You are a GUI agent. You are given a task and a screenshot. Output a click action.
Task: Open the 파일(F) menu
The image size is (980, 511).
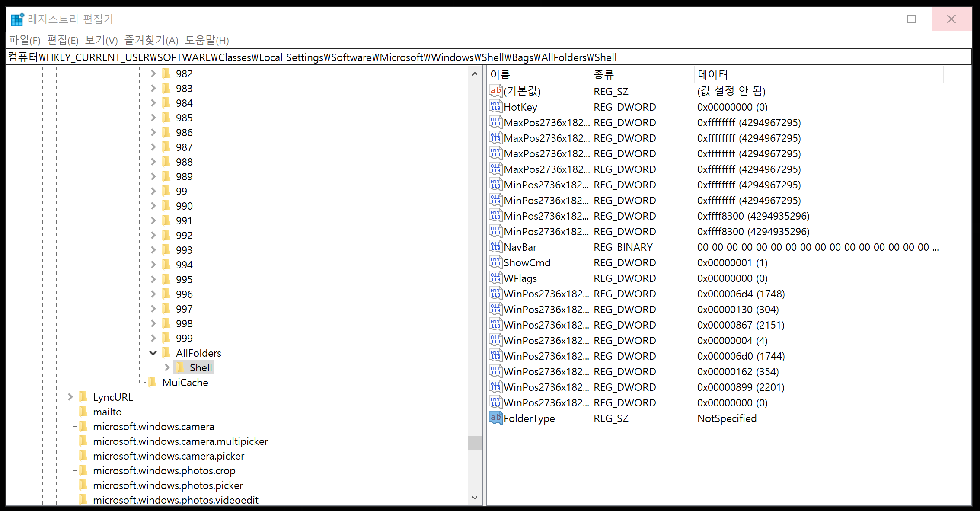coord(25,40)
